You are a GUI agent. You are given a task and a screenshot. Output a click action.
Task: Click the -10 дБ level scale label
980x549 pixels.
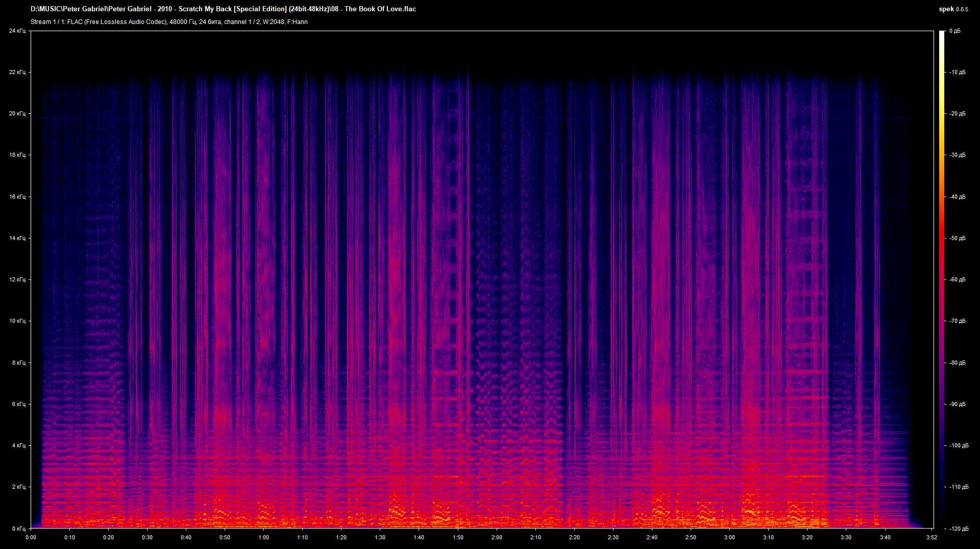pyautogui.click(x=957, y=73)
